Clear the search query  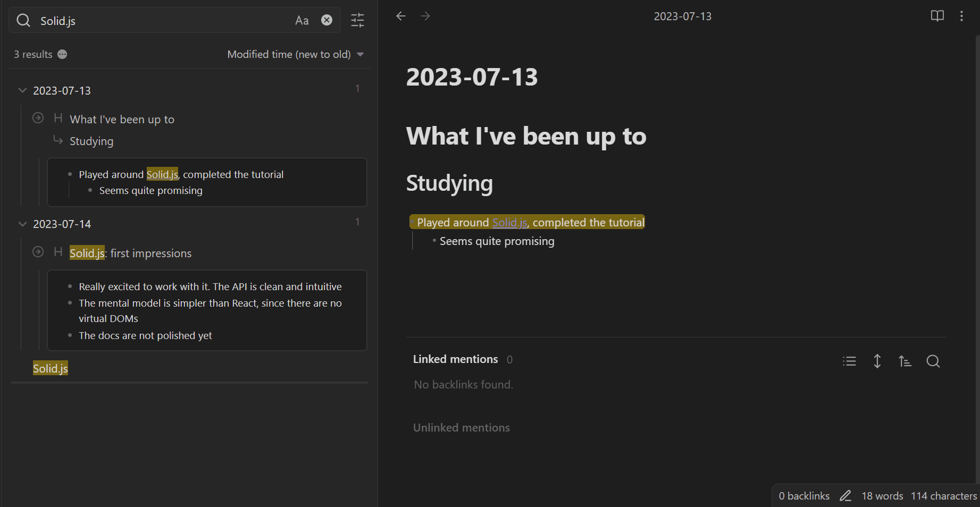(x=327, y=20)
